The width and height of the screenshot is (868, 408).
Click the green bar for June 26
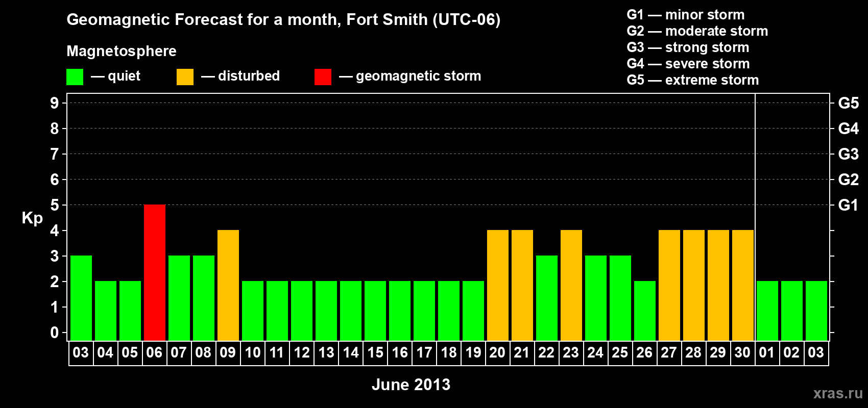click(645, 311)
